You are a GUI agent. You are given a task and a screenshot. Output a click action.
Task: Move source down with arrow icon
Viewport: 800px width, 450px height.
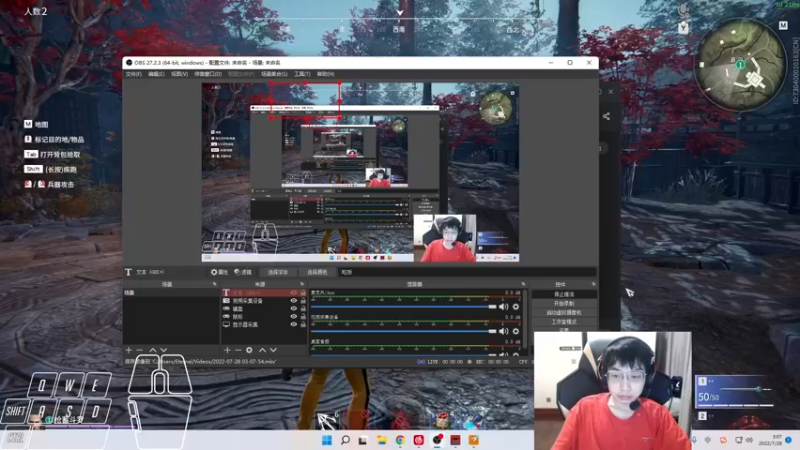click(273, 350)
